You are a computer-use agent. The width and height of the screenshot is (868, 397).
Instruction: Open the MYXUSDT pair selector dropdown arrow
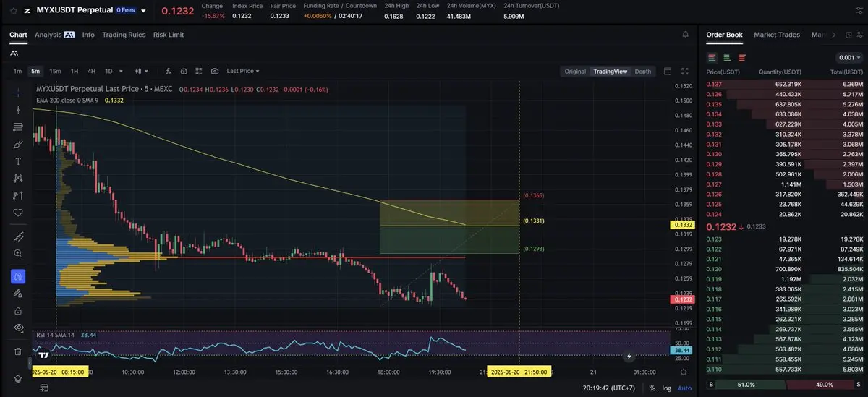tap(143, 11)
